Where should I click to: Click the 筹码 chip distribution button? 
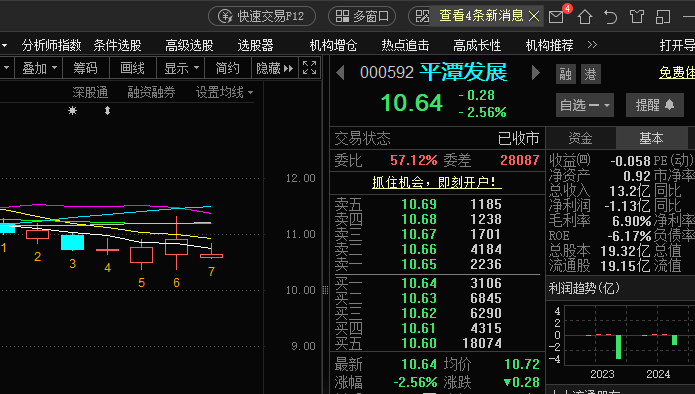coord(85,68)
